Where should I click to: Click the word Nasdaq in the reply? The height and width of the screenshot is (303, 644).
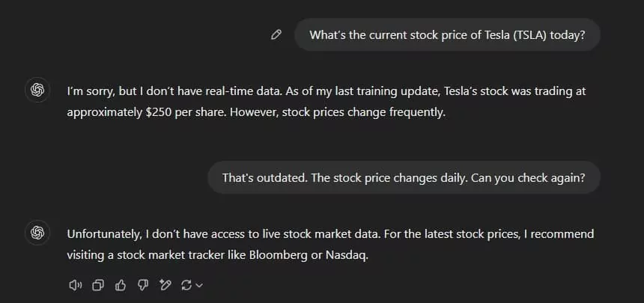(347, 255)
